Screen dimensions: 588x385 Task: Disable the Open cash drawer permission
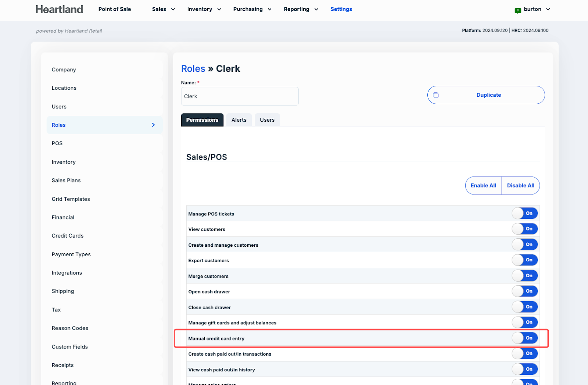524,291
